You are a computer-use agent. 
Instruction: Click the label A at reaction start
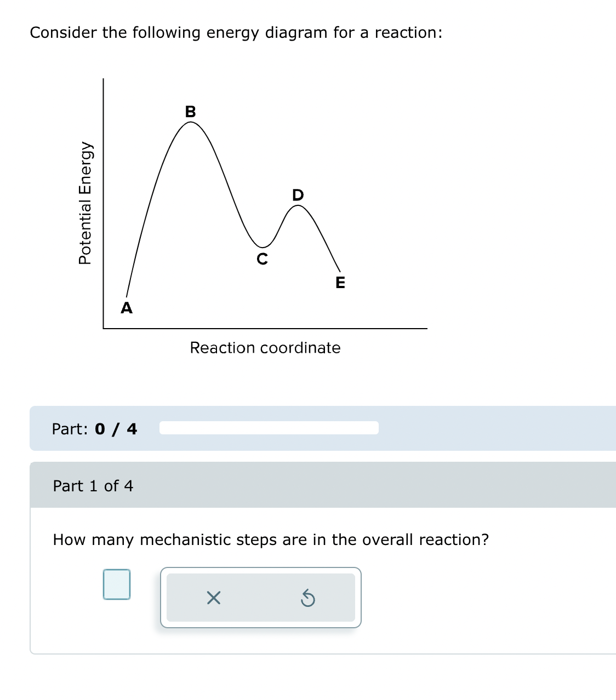tap(127, 309)
